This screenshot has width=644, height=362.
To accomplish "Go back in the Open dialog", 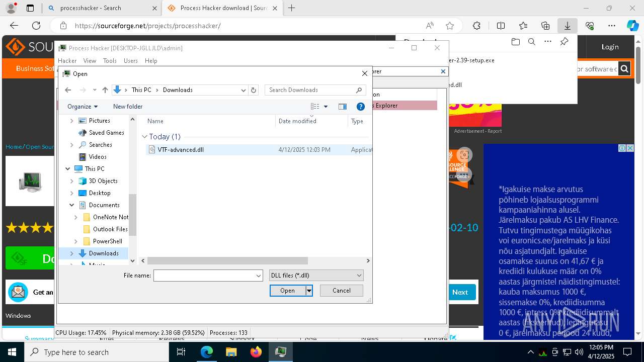I will coord(68,90).
